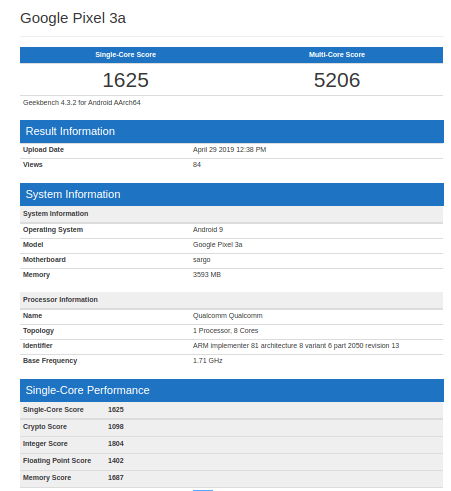Select the Base Frequency label
The image size is (451, 491).
50,361
